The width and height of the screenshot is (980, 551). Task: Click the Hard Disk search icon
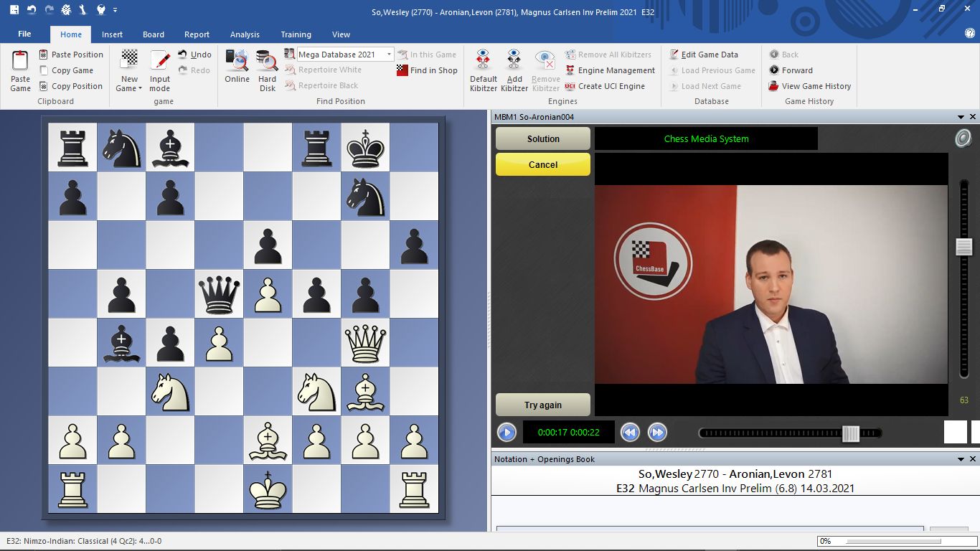pyautogui.click(x=267, y=61)
